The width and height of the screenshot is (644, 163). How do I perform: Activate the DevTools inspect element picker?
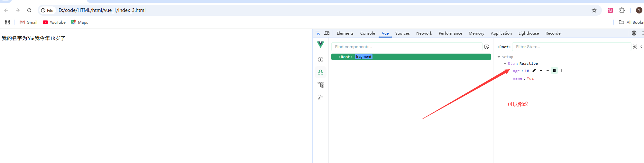coord(318,33)
